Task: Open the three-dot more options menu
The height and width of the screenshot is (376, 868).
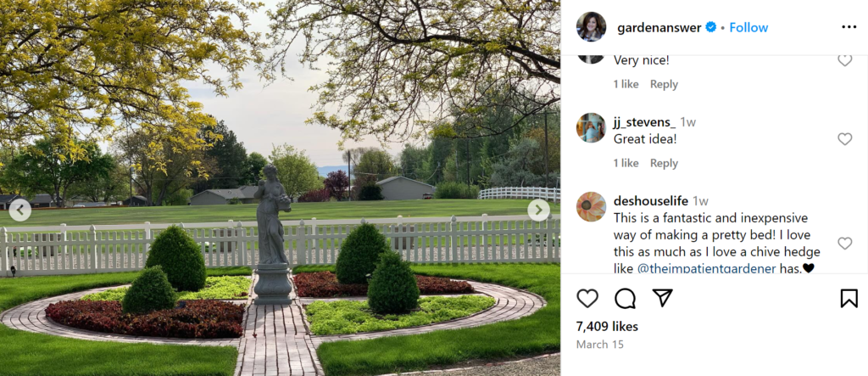Action: pyautogui.click(x=849, y=27)
